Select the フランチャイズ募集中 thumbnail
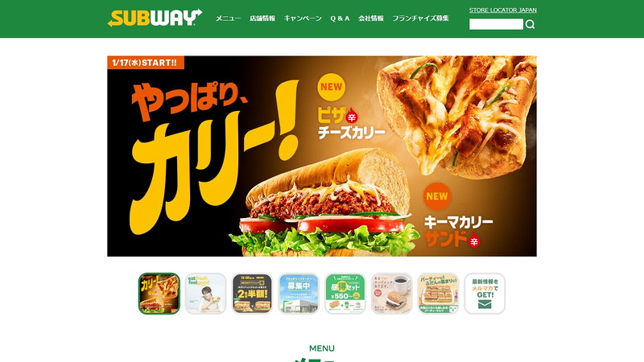This screenshot has height=362, width=644. pyautogui.click(x=299, y=294)
